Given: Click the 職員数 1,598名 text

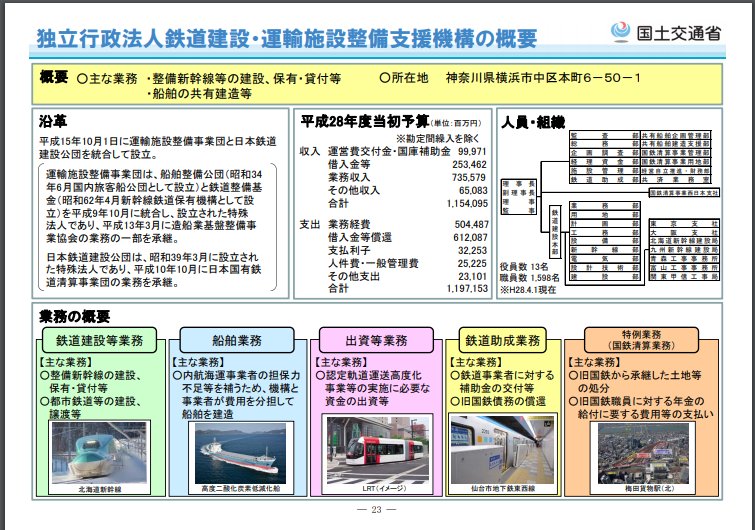Looking at the screenshot, I should [x=530, y=278].
